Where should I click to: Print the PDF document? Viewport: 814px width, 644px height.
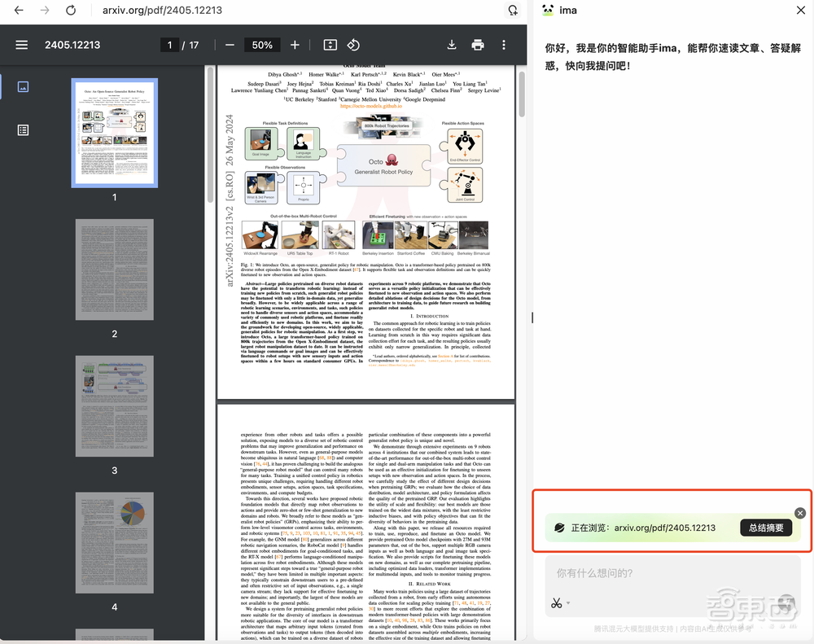click(x=477, y=45)
